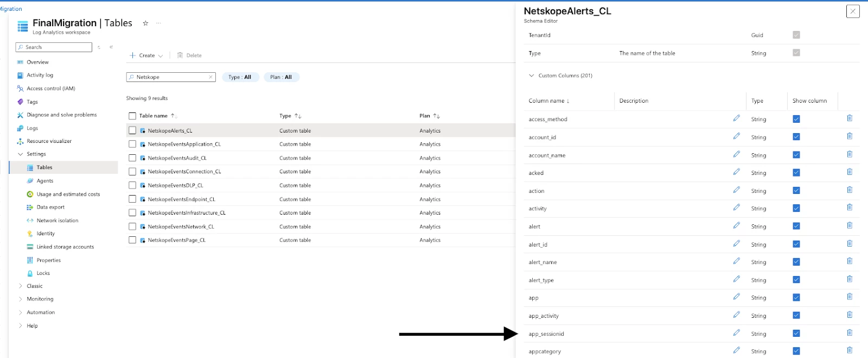The image size is (868, 358).
Task: Click the NetskopeAlerts_CL table icon
Action: pos(143,131)
